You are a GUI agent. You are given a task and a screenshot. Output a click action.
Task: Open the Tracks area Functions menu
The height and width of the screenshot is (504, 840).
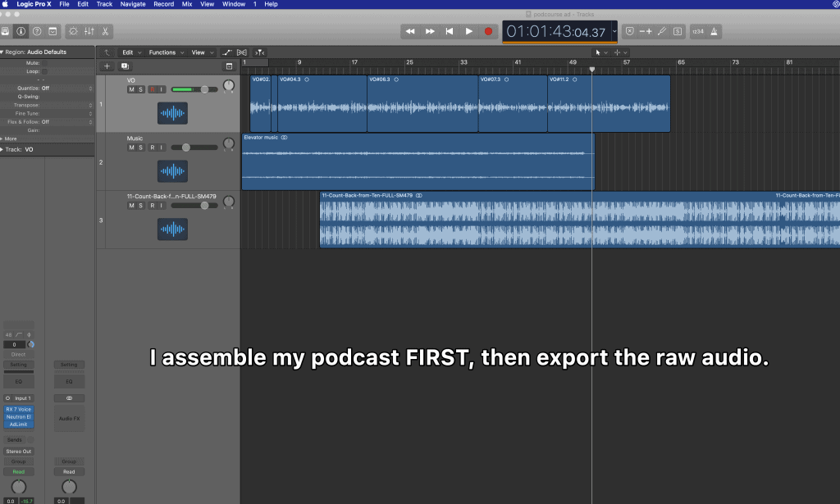pyautogui.click(x=166, y=52)
